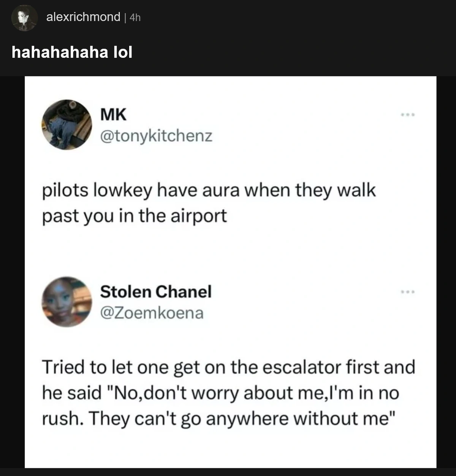Click the Stolen Chanel display name

[156, 292]
